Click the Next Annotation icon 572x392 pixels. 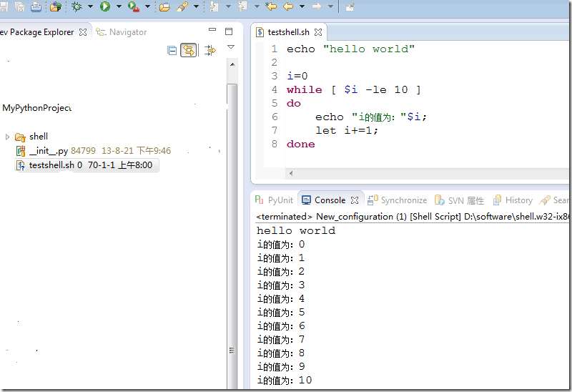214,6
